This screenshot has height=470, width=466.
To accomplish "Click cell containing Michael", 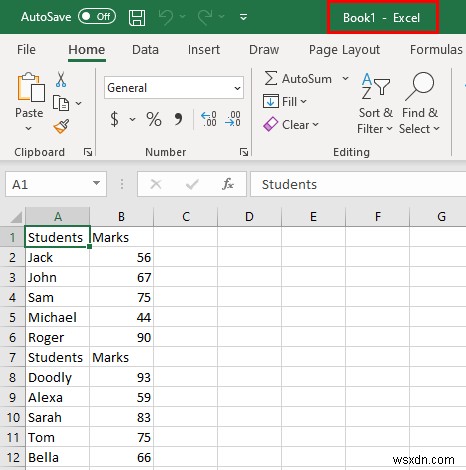I will [x=57, y=317].
